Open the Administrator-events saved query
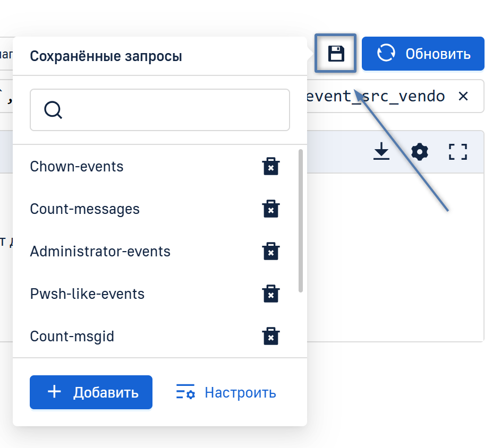Viewport: 501px width, 448px height. point(100,252)
